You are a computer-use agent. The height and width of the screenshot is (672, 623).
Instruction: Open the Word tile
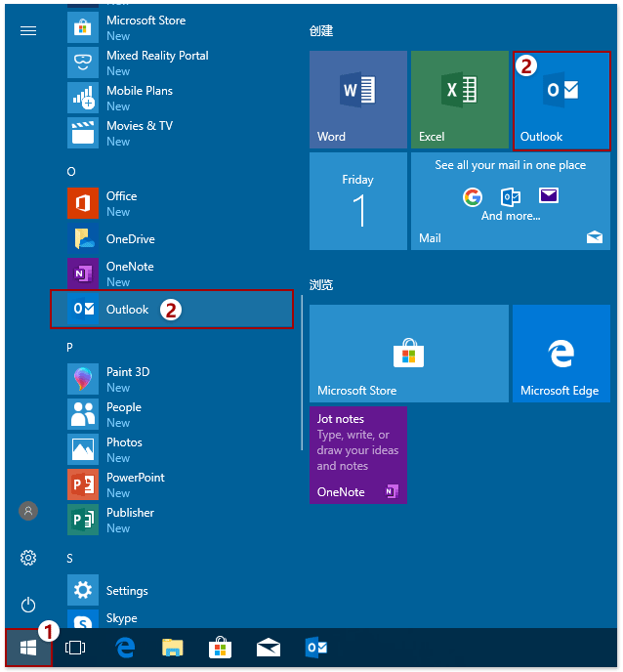click(357, 100)
